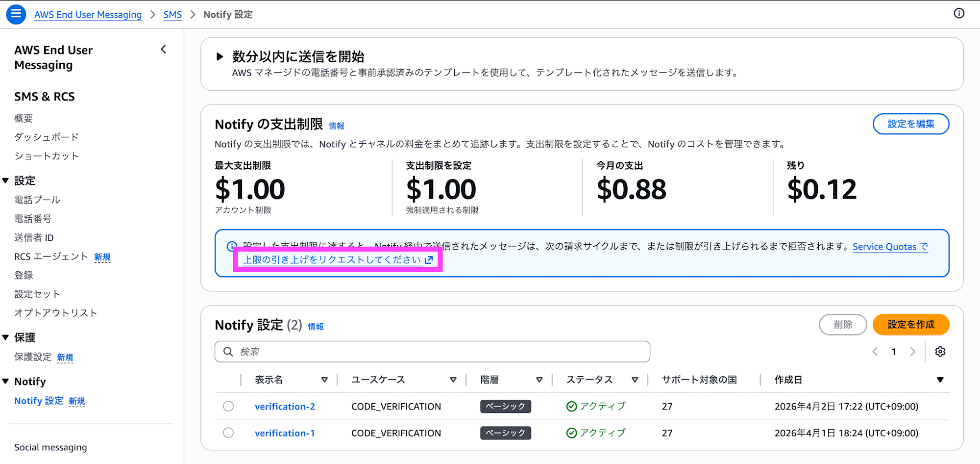Open オプトアウトリスト in the sidebar

pos(55,312)
